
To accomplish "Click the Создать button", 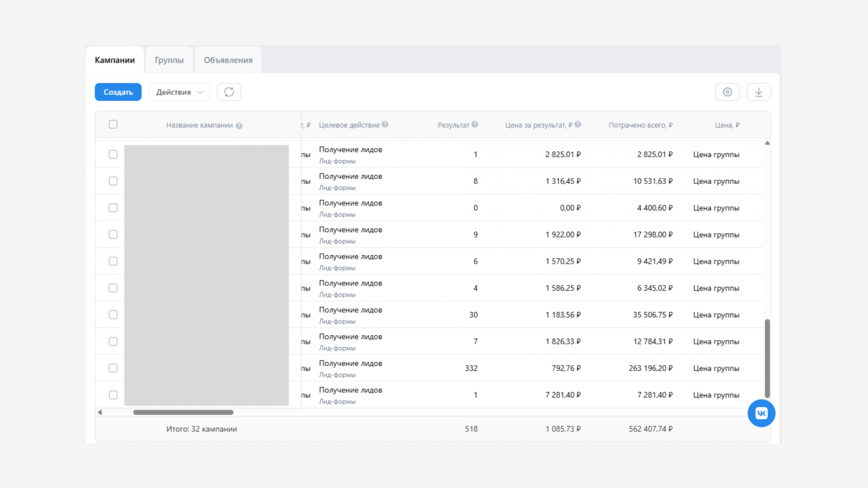I will point(118,92).
